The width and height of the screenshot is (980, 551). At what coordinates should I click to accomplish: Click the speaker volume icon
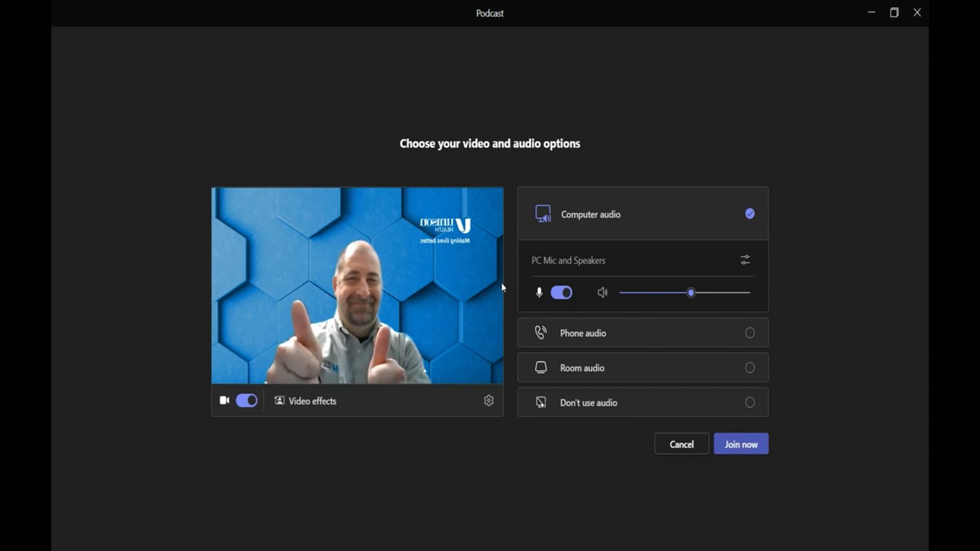tap(602, 292)
